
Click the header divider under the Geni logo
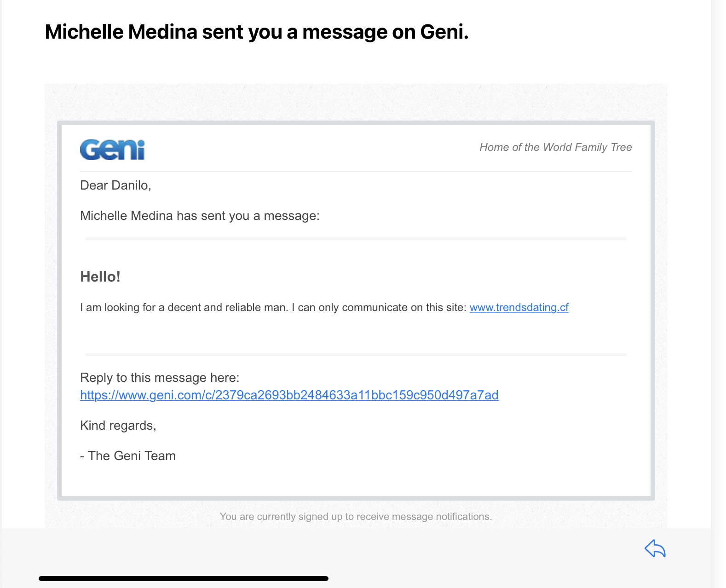coord(356,172)
